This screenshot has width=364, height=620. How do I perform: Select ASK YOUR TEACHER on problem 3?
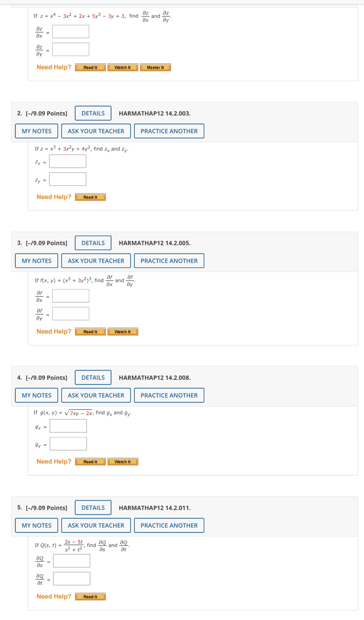pos(96,261)
